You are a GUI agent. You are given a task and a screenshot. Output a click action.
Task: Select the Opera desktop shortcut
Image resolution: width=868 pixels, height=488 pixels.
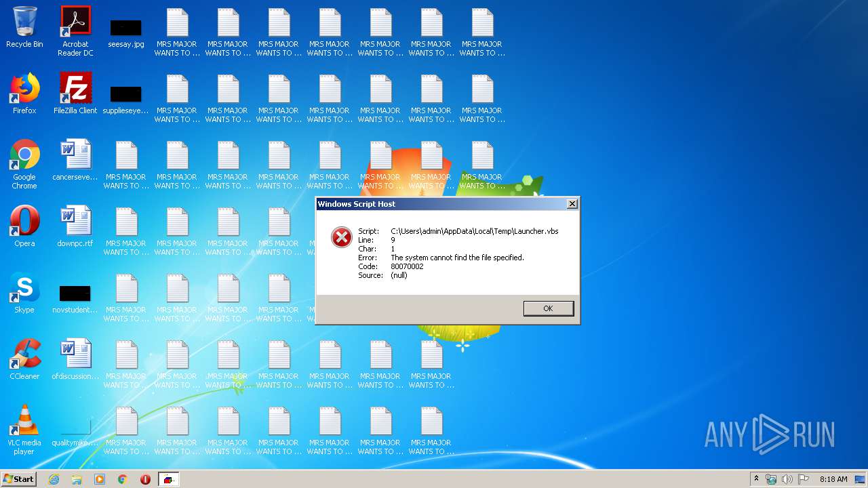coord(24,226)
